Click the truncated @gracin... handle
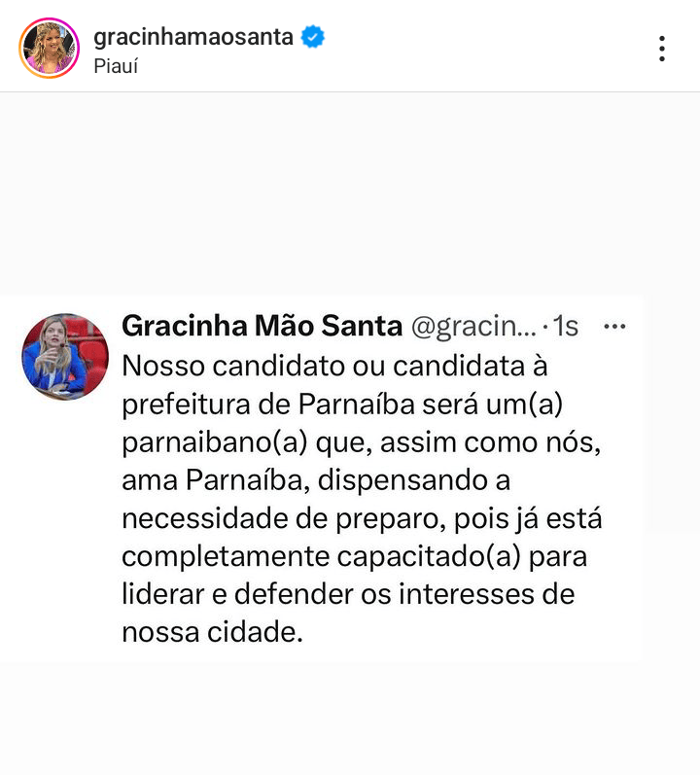 473,328
